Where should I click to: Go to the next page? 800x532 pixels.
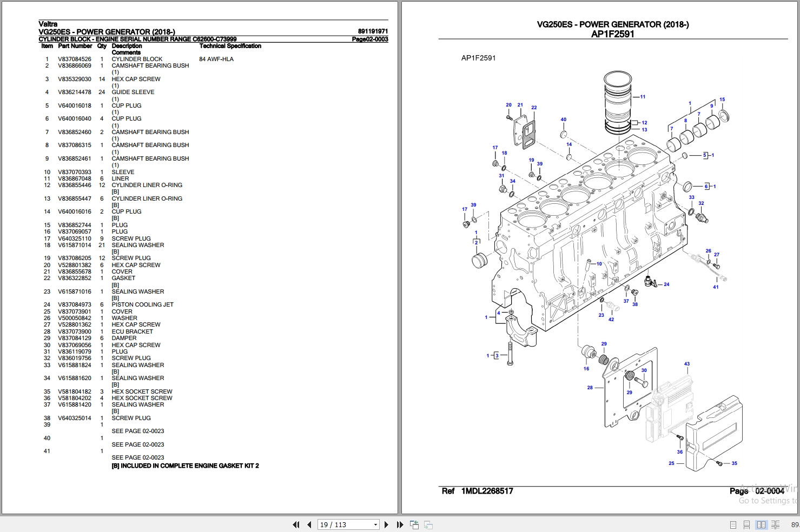coord(386,524)
